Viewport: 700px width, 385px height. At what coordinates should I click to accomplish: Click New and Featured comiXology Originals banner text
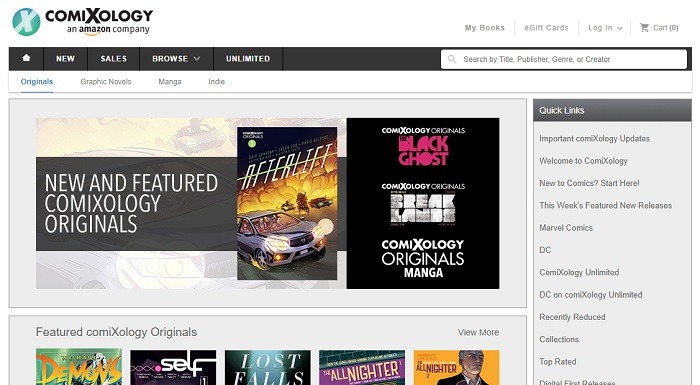coord(131,203)
